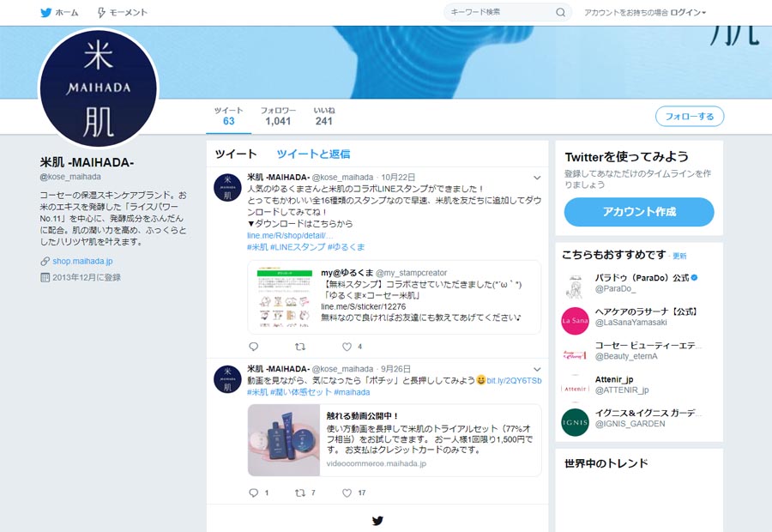Click the アカウント作成 button
772x532 pixels.
tap(639, 212)
